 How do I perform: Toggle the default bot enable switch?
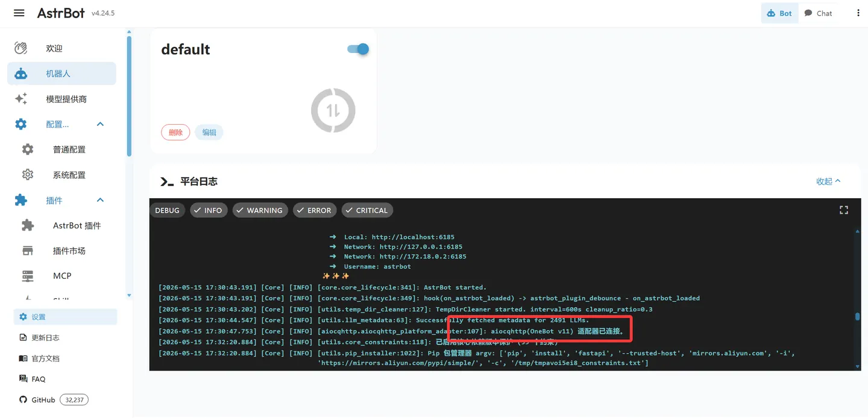coord(358,49)
